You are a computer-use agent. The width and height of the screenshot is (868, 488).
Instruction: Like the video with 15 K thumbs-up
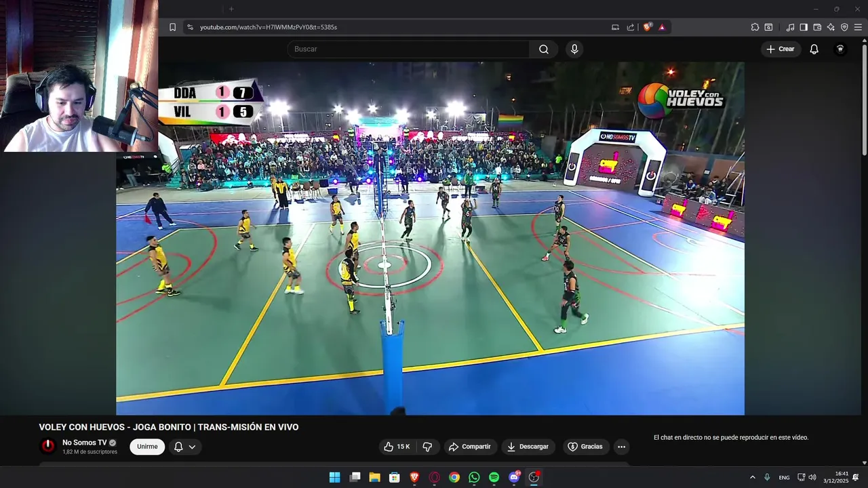397,447
